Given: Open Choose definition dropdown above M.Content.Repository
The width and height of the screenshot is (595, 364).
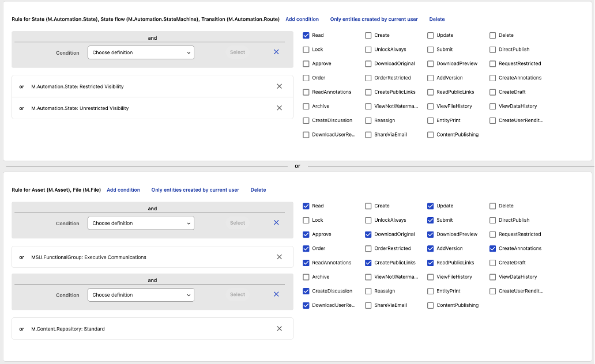Looking at the screenshot, I should coord(141,295).
